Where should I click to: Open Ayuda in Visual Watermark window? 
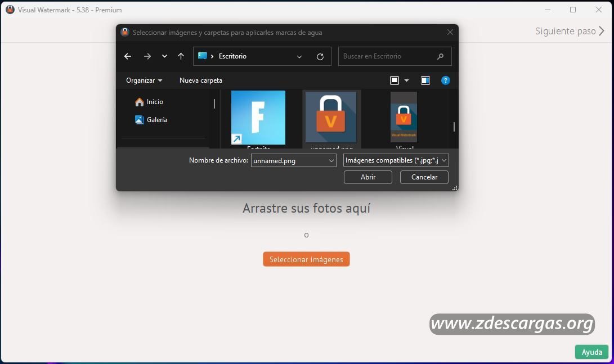591,352
